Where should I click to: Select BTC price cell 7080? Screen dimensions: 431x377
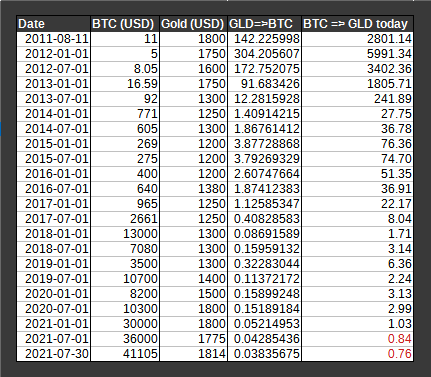125,249
